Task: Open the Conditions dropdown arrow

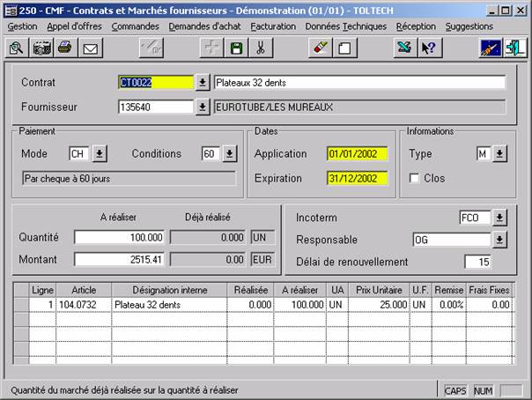Action: click(230, 153)
